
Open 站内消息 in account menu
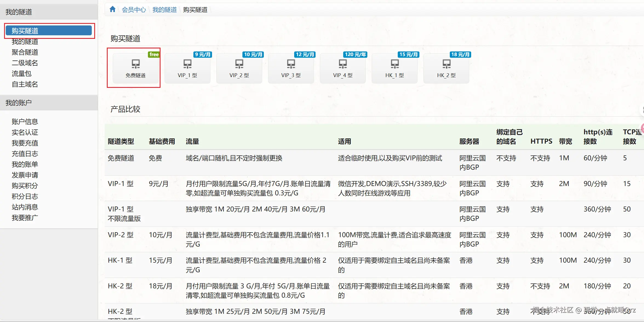tap(25, 207)
